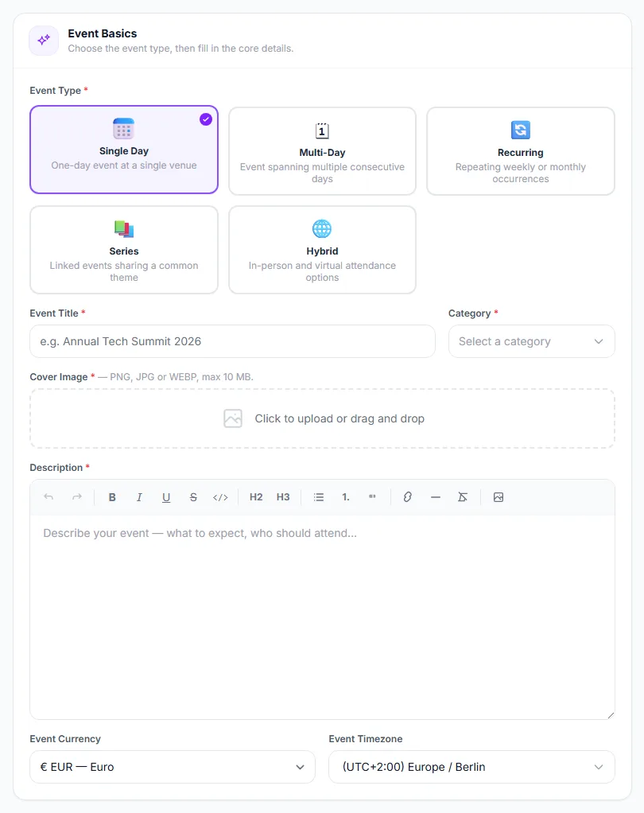Add a blockquote to the description
Screen dimensions: 644x813
373,497
